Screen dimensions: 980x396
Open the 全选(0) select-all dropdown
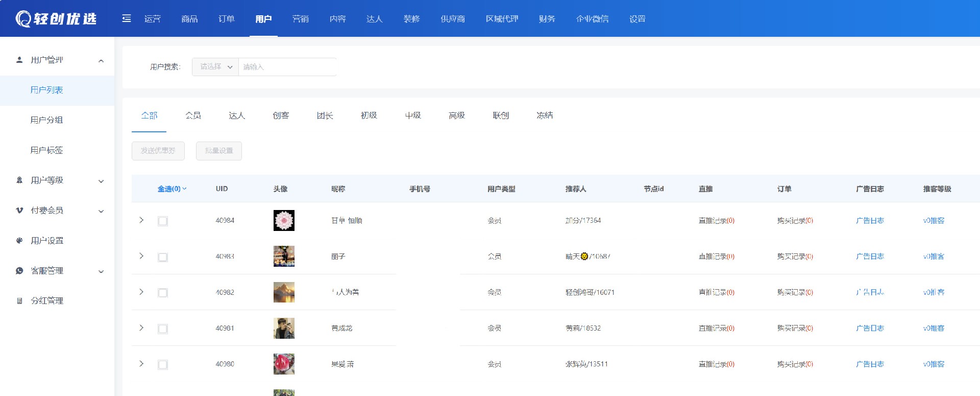coord(172,189)
